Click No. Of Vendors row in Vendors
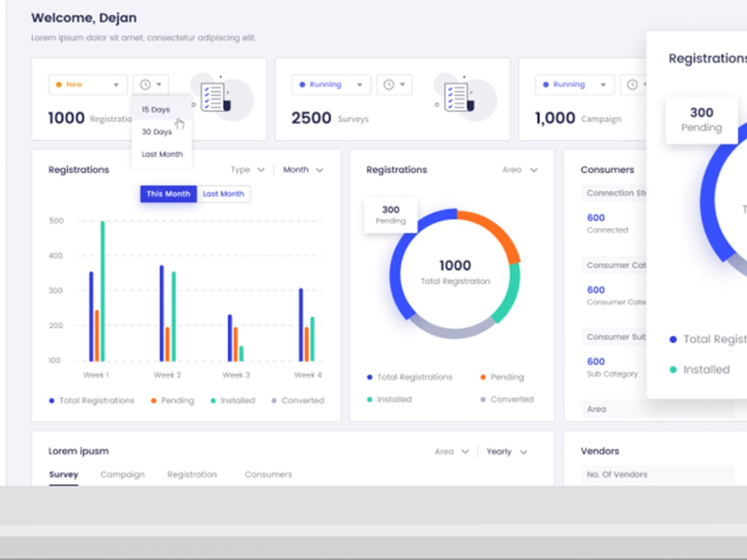Screen dimensions: 747x560 (x=657, y=475)
